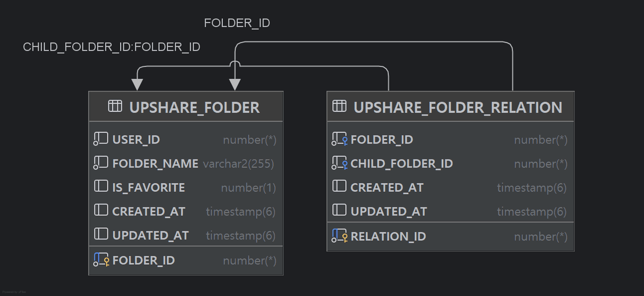Click the UPSHARE_FOLDER_RELATION table icon
Viewport: 644px width, 296px height.
(x=339, y=106)
